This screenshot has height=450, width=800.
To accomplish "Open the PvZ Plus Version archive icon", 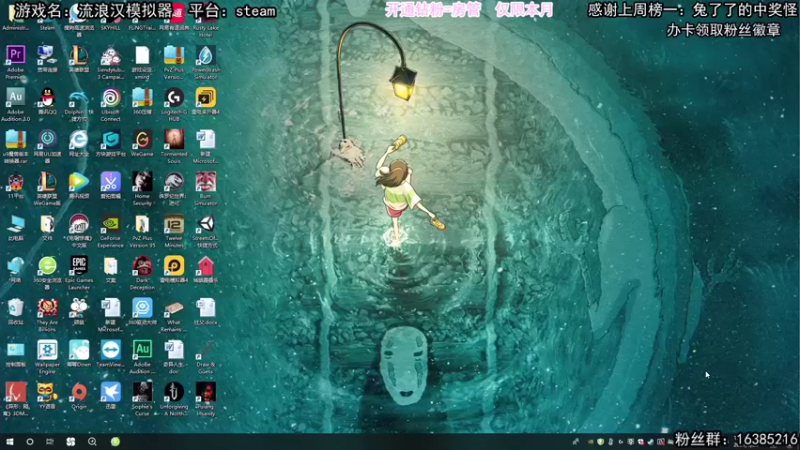I will 174,55.
